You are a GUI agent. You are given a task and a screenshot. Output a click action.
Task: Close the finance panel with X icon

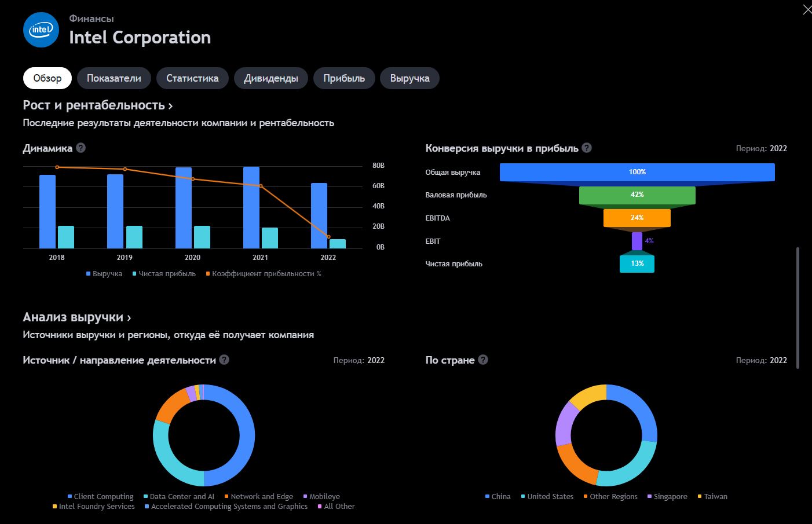click(807, 10)
